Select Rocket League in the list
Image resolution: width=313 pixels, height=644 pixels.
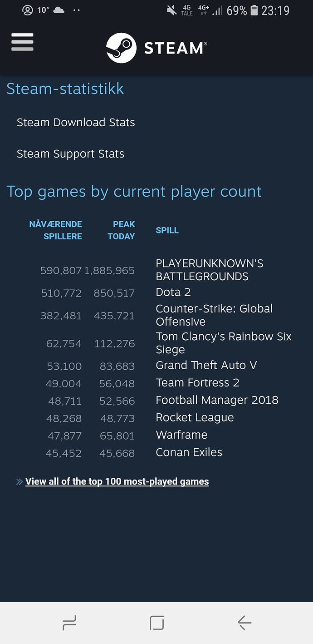(x=195, y=417)
